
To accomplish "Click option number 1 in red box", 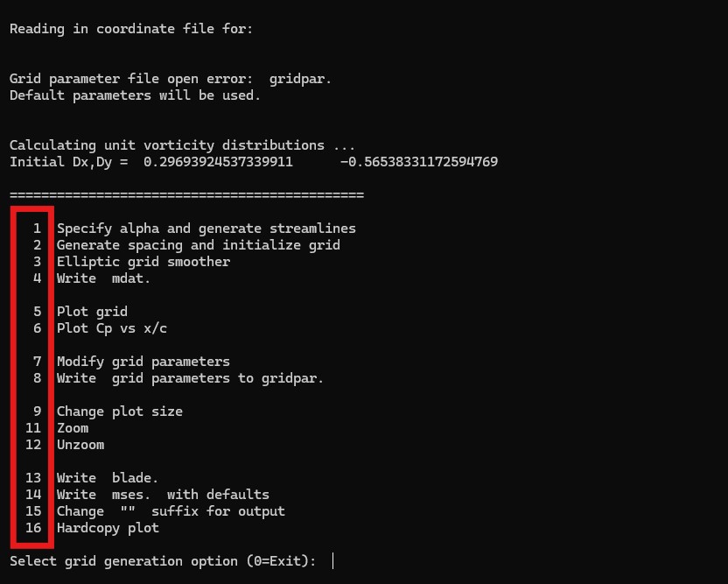I will (37, 229).
